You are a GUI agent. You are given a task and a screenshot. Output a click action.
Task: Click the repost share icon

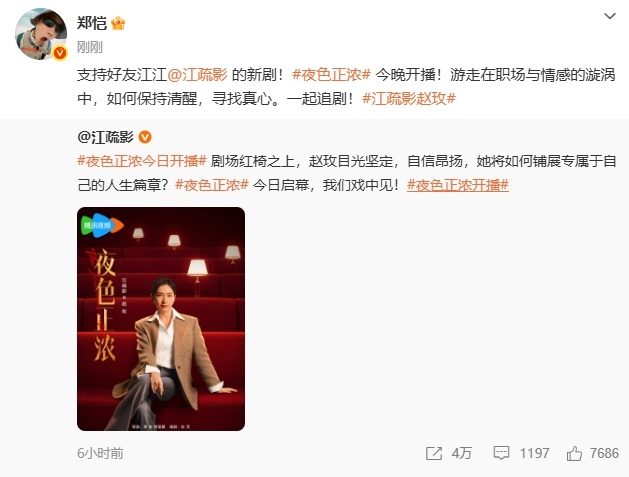point(434,453)
